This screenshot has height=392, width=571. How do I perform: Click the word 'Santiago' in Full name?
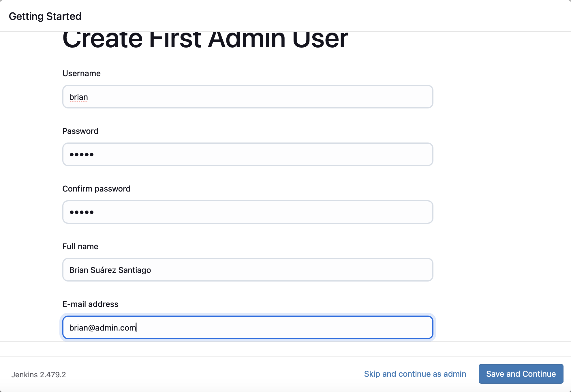[x=135, y=270]
